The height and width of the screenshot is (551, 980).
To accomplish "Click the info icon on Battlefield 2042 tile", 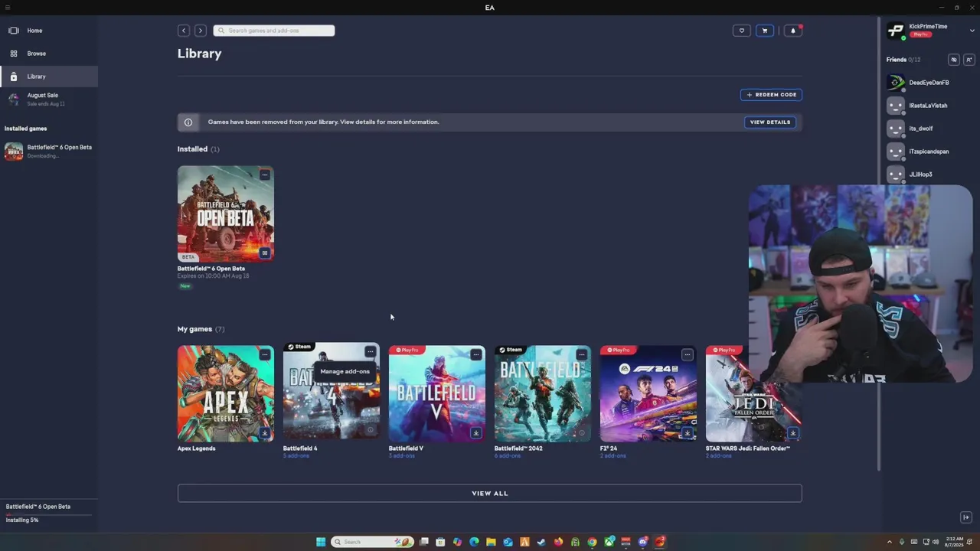I will pyautogui.click(x=581, y=433).
